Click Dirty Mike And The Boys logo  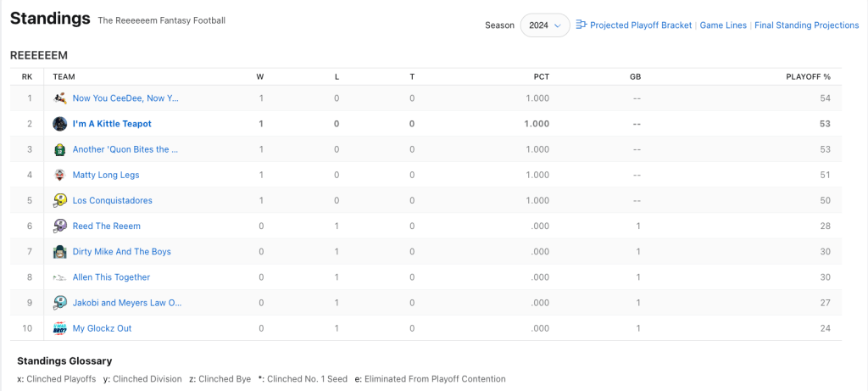(x=60, y=252)
